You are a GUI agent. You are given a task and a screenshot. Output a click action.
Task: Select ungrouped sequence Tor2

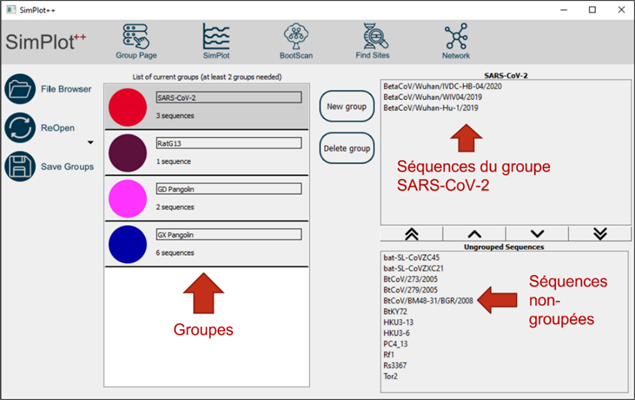click(x=391, y=377)
